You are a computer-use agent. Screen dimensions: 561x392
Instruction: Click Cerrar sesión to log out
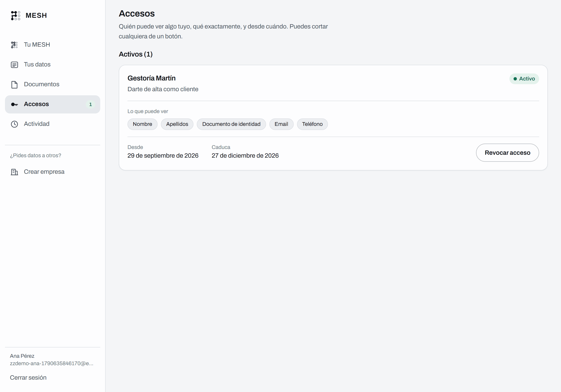pyautogui.click(x=28, y=378)
